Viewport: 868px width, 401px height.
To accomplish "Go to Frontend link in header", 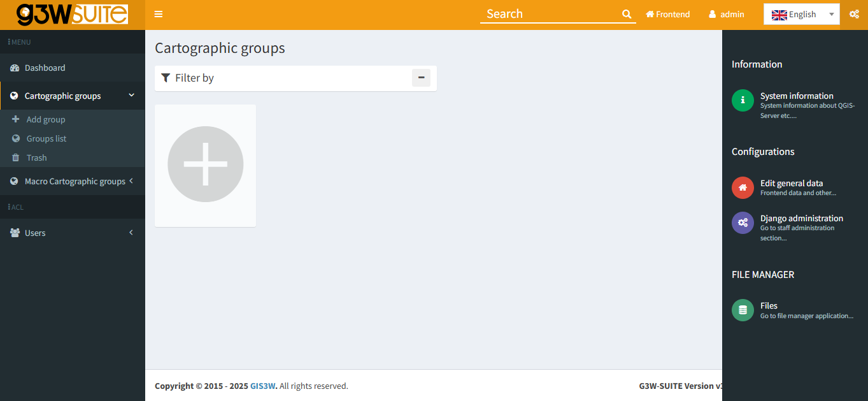I will click(x=667, y=14).
